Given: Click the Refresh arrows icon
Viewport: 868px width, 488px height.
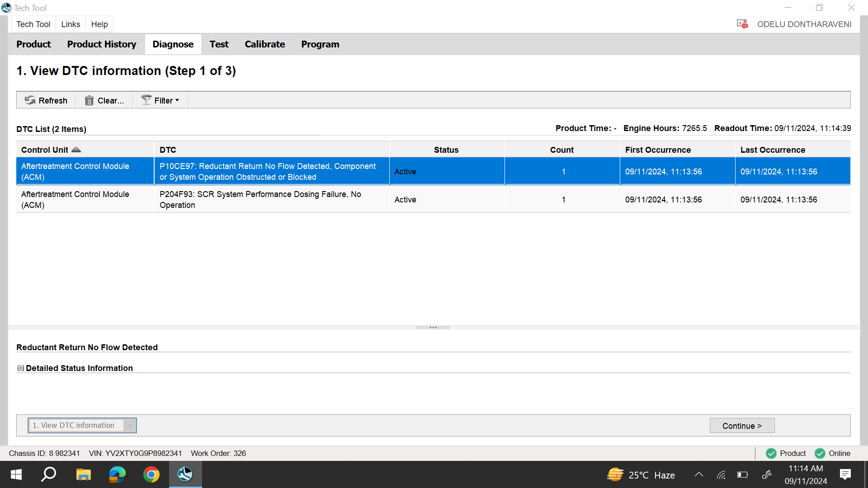Looking at the screenshot, I should 30,100.
